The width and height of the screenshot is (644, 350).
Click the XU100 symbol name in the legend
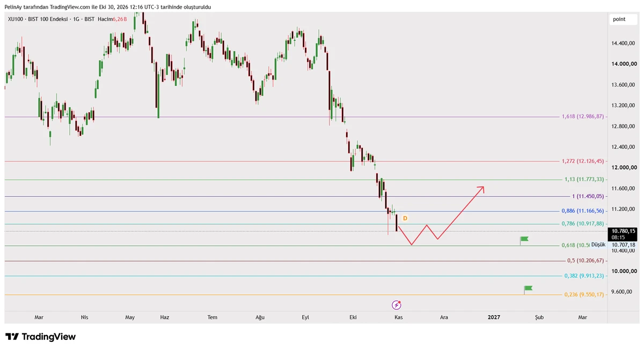(x=14, y=19)
